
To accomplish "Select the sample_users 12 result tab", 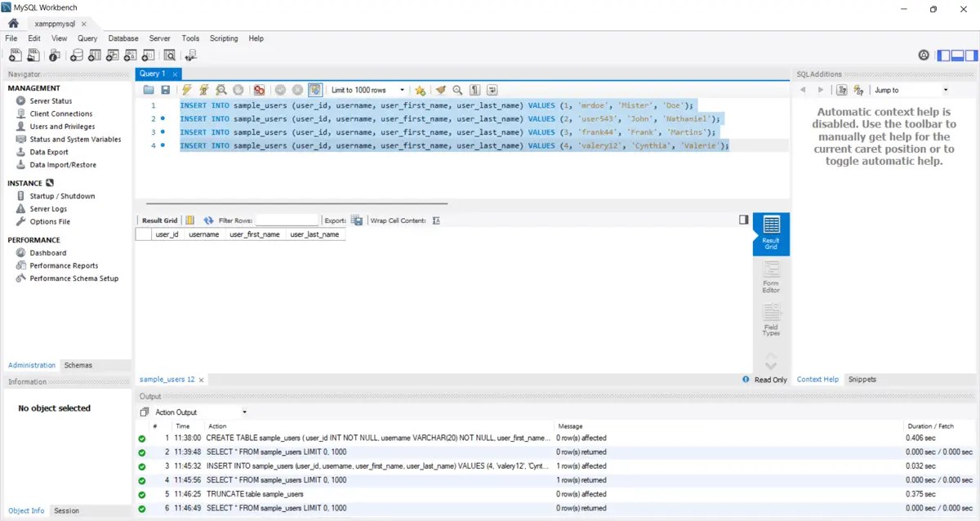I will [x=167, y=379].
